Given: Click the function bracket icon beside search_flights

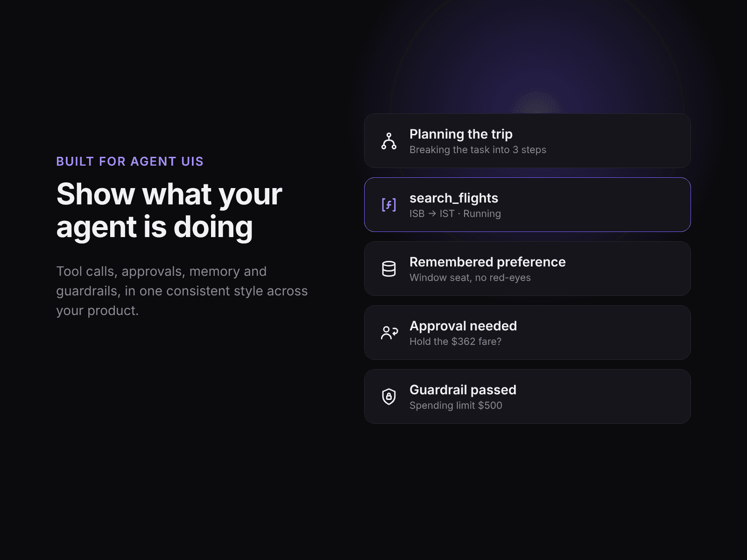Looking at the screenshot, I should coord(389,205).
